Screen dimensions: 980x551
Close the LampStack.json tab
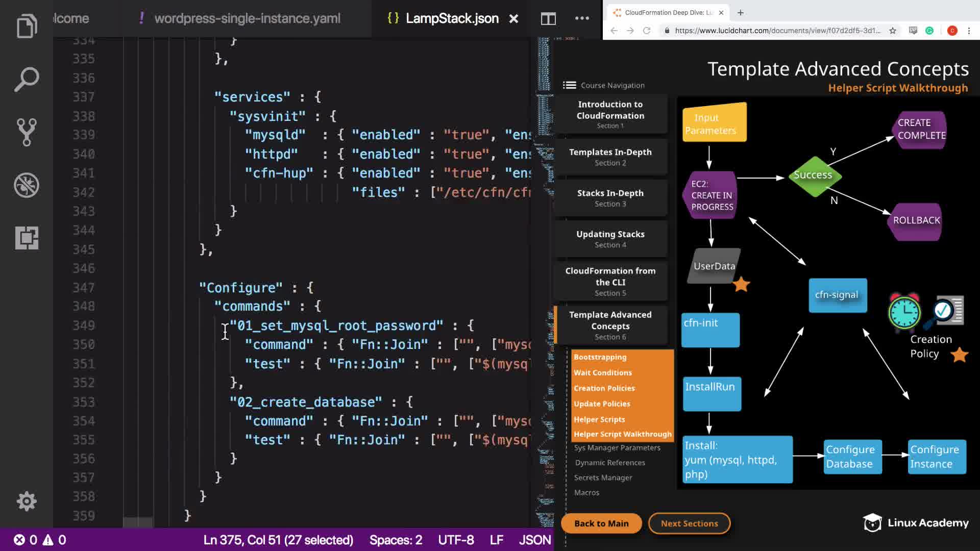513,19
